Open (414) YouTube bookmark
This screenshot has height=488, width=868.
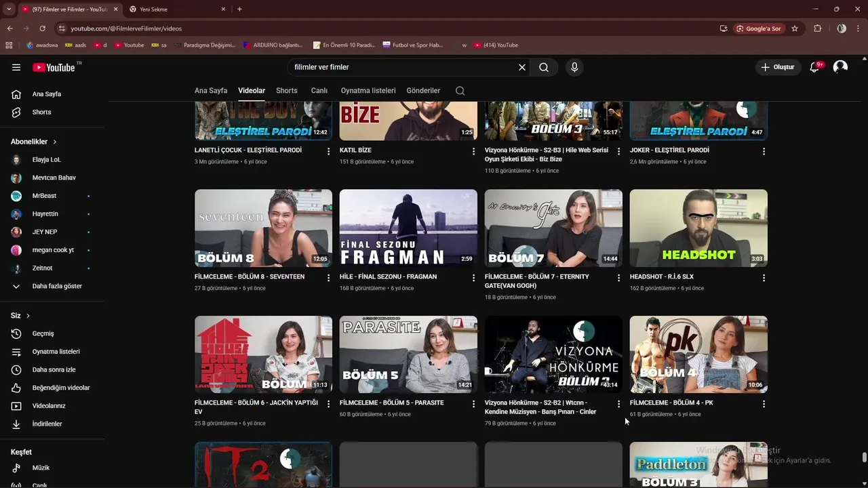coord(496,45)
